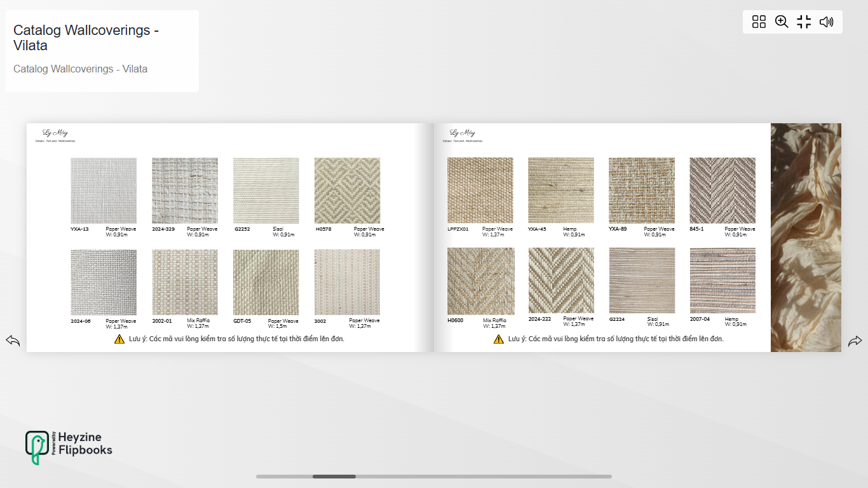Screen dimensions: 868x488
Task: Click the LPPZX01 Paper Weave swatch
Action: (x=480, y=191)
